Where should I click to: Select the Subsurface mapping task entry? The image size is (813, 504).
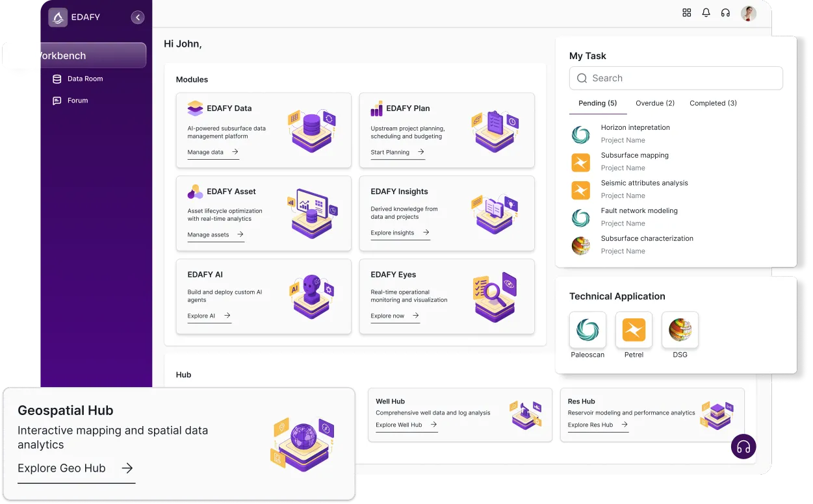coord(634,155)
